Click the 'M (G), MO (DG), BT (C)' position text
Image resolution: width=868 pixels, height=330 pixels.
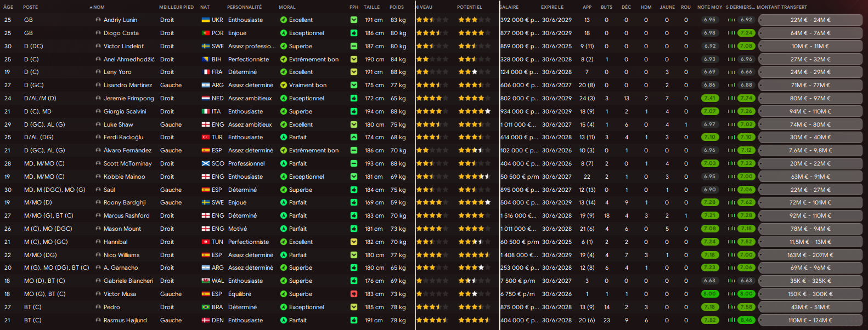point(57,268)
